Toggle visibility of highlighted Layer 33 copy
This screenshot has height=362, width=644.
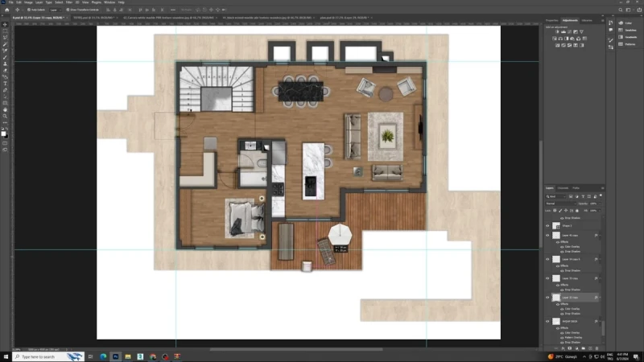pyautogui.click(x=547, y=298)
